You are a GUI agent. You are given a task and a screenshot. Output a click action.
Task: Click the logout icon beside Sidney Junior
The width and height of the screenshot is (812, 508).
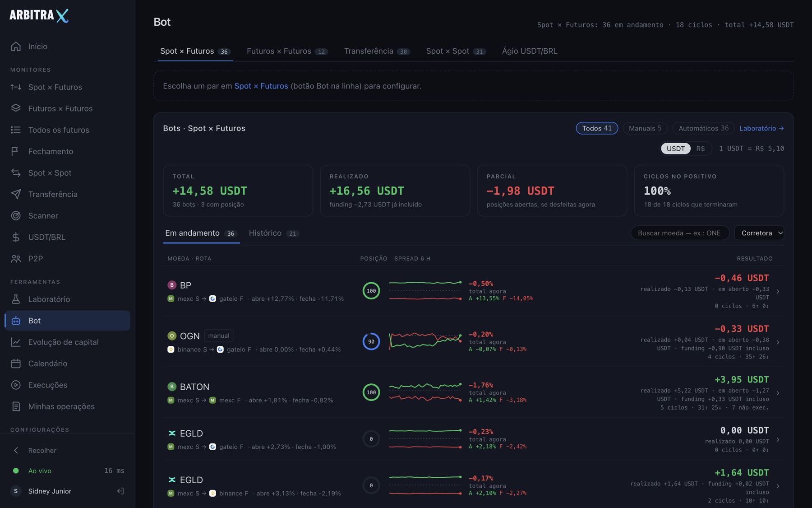[120, 491]
